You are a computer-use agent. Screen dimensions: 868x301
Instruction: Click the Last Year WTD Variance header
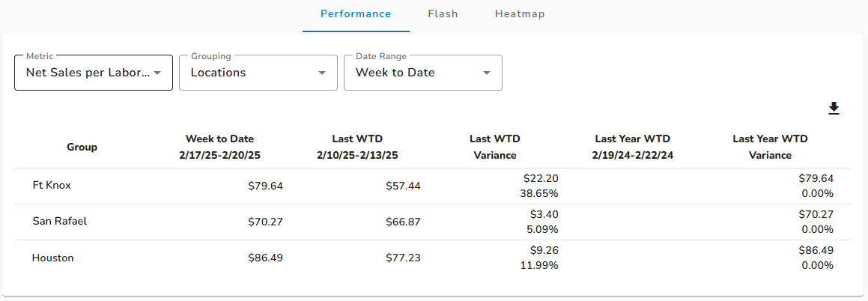770,148
